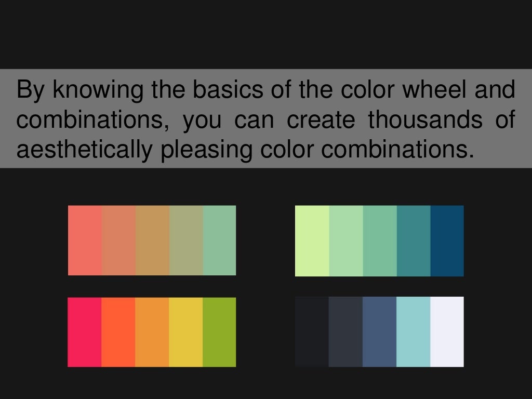
Task: Select the muted mint green swatch in top-left palette
Action: [220, 240]
